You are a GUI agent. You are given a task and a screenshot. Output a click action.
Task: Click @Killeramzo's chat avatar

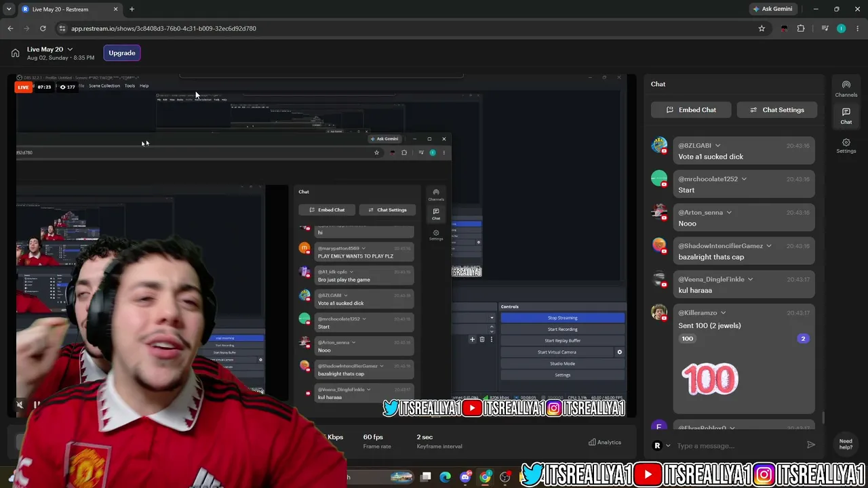pos(659,312)
